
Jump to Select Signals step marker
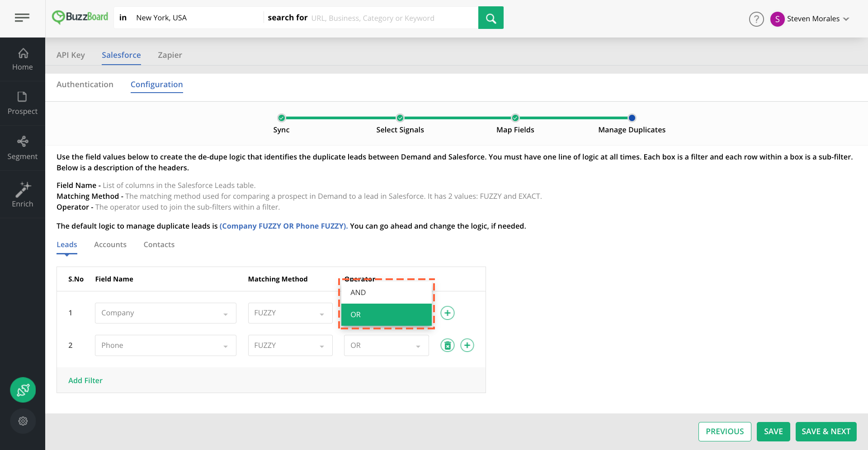click(400, 118)
